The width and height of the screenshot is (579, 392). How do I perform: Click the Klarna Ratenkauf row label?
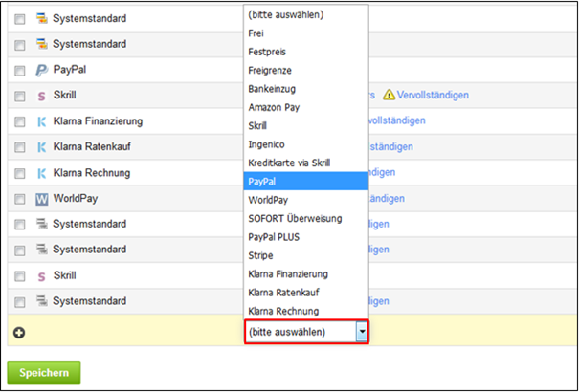point(92,147)
